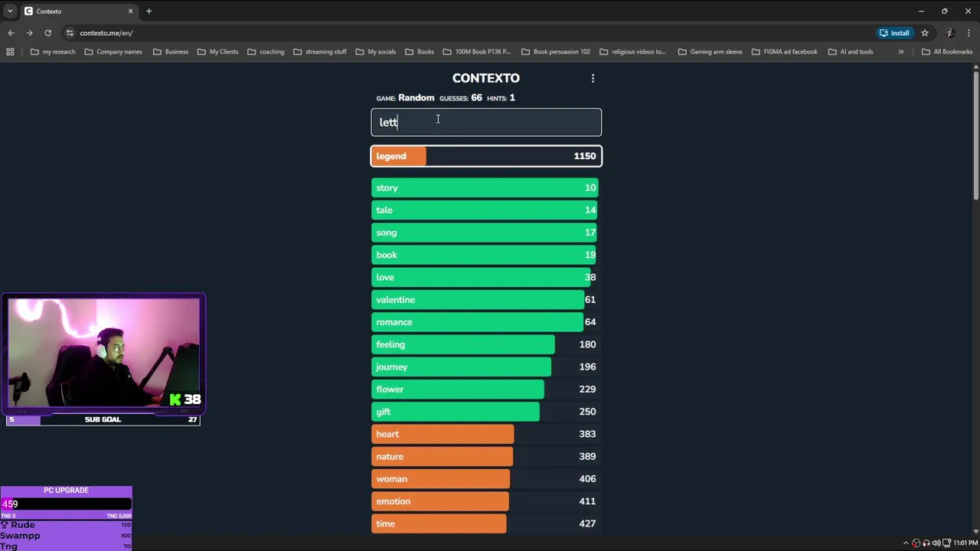Click the browser back arrow
This screenshot has width=980, height=551.
(x=11, y=33)
